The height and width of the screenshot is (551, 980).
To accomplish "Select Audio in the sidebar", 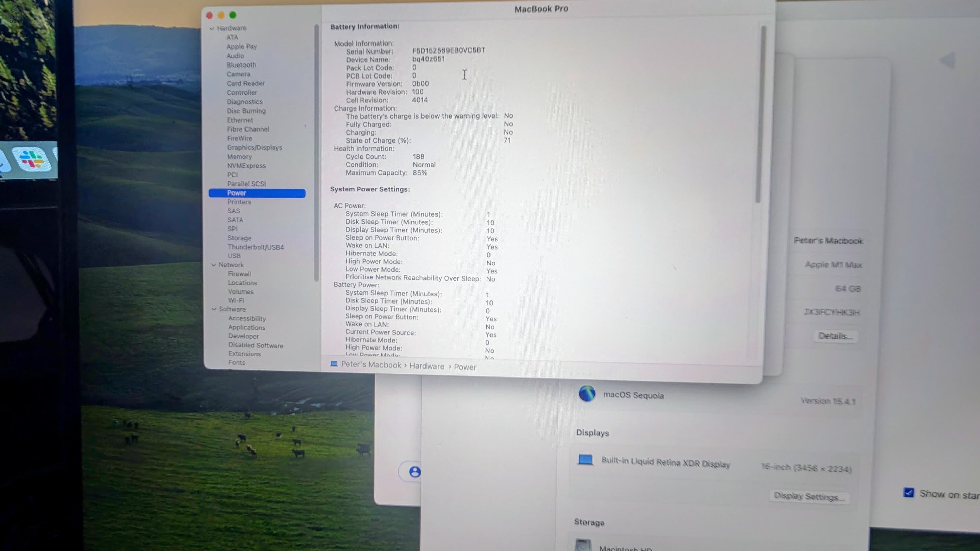I will (235, 56).
